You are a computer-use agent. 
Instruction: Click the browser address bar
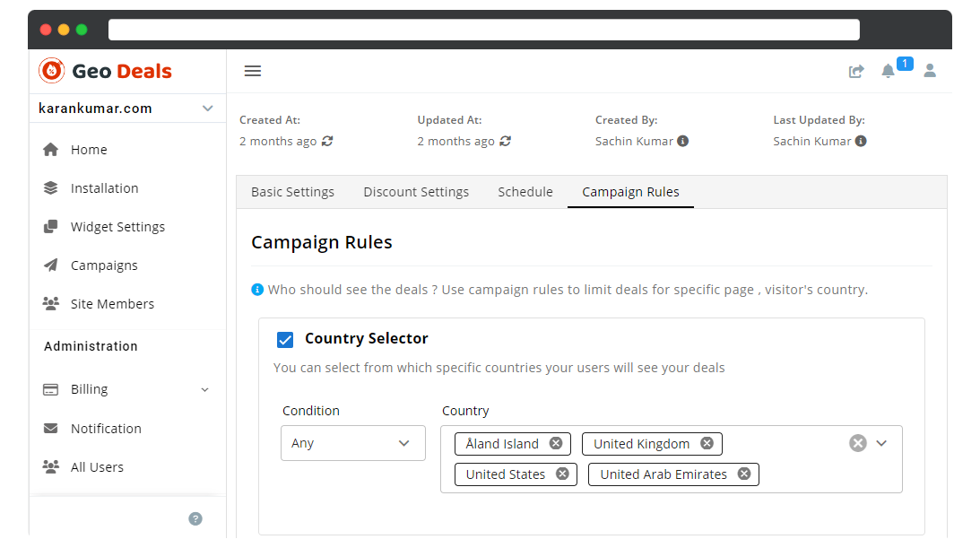484,30
